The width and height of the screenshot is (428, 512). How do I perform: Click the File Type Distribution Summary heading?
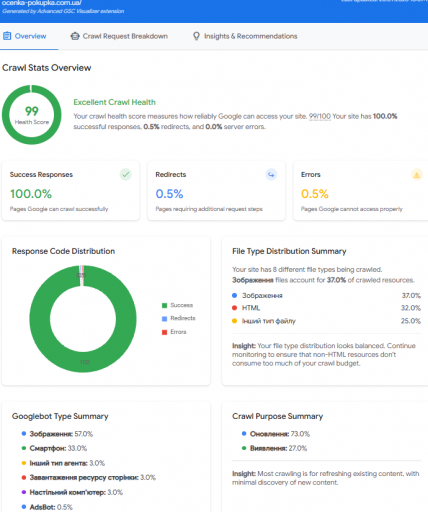(289, 251)
